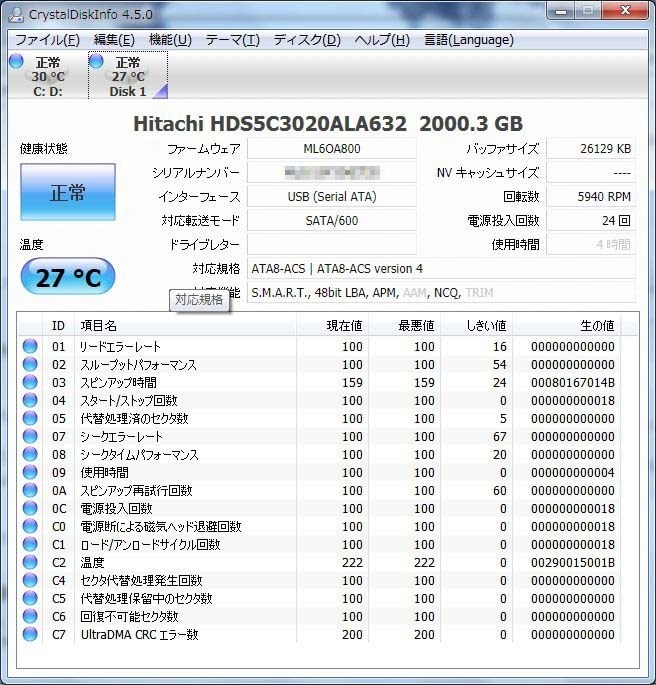This screenshot has width=656, height=685.
Task: Click the blue health orb of C: D: disk
Action: tap(16, 61)
